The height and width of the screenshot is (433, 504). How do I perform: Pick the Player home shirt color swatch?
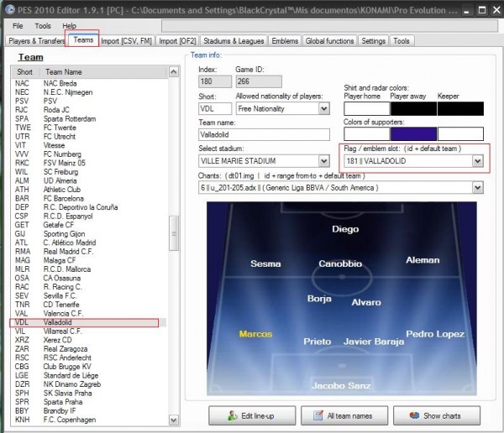click(x=367, y=108)
